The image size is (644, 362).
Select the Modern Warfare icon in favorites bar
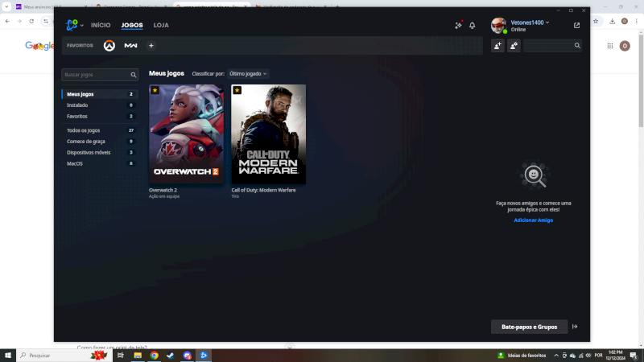tap(130, 46)
